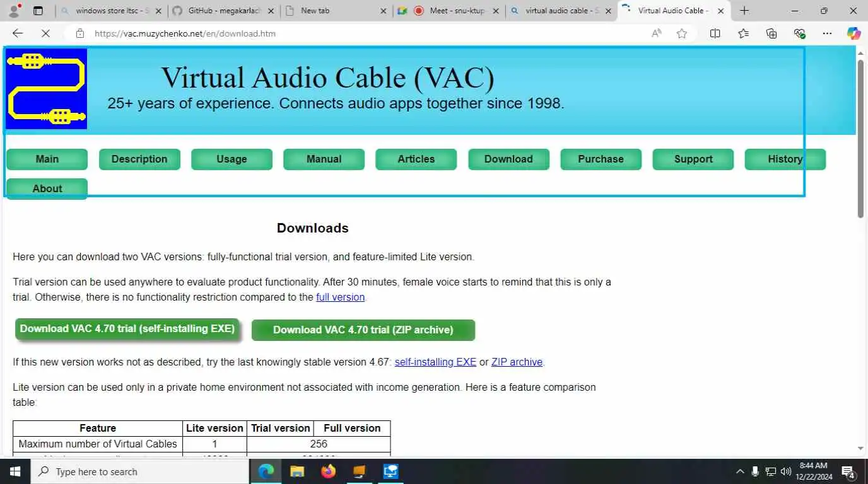This screenshot has width=868, height=484.
Task: Open a new browser tab
Action: tap(744, 11)
